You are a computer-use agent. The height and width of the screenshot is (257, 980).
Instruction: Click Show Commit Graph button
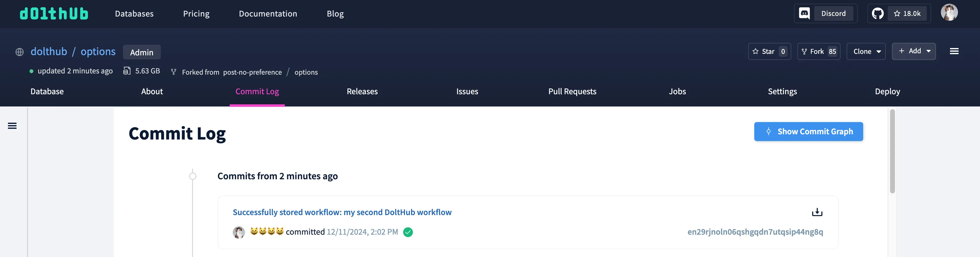808,131
